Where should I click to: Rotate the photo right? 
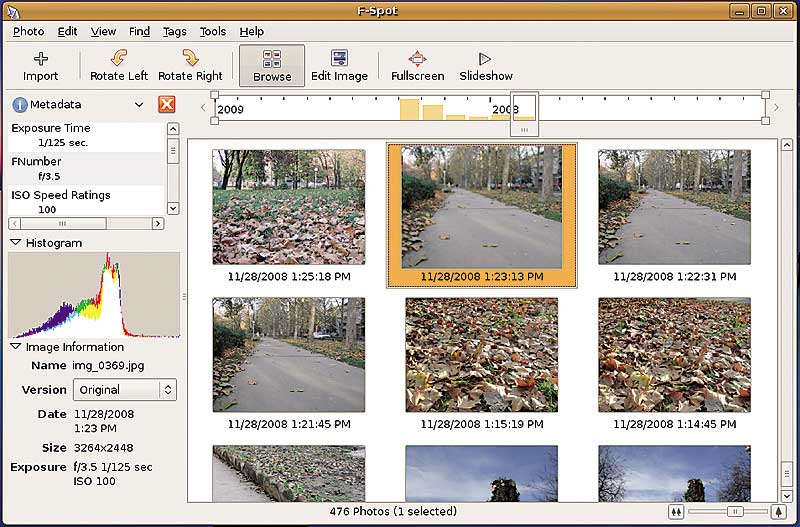190,66
